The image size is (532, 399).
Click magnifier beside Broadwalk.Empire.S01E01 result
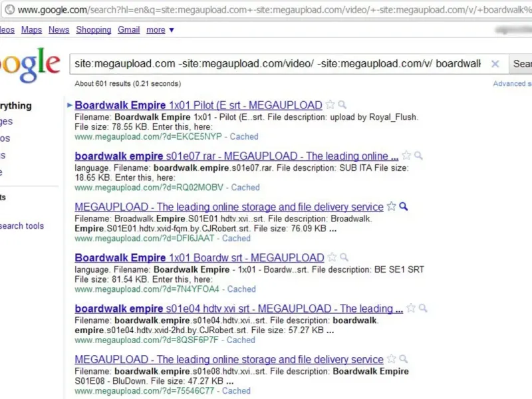click(x=404, y=206)
